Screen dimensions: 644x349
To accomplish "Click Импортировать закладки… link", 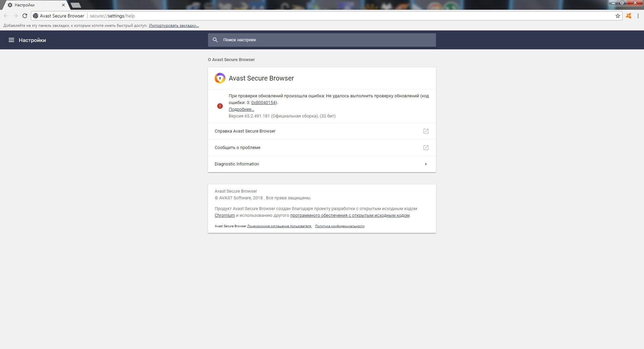I will coord(174,26).
